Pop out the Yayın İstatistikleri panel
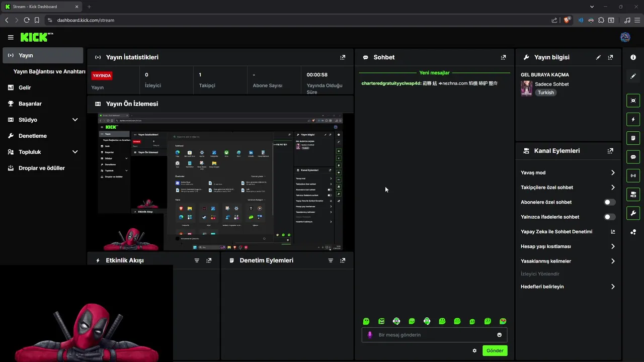The height and width of the screenshot is (362, 644). pyautogui.click(x=343, y=57)
